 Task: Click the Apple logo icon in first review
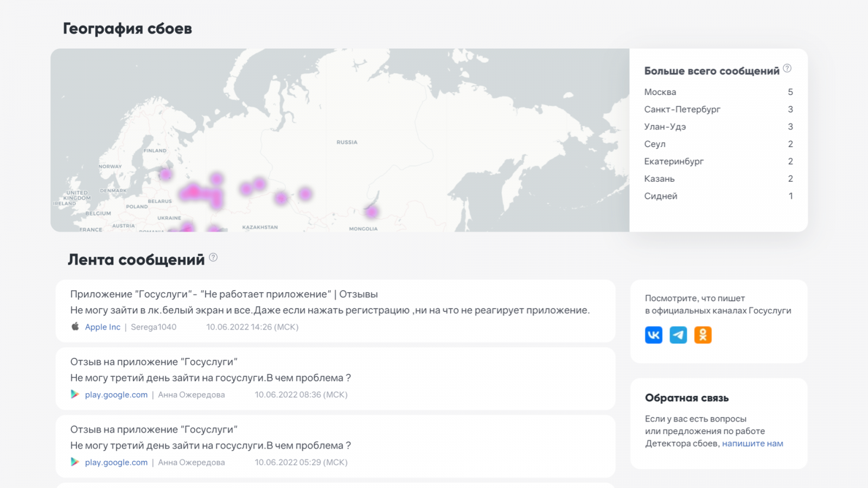pos(75,326)
